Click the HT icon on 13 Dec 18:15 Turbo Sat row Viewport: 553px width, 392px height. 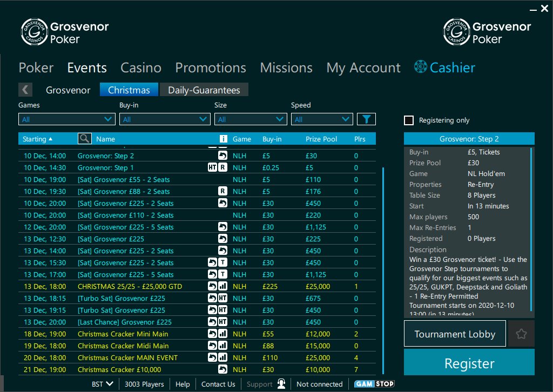tap(222, 298)
